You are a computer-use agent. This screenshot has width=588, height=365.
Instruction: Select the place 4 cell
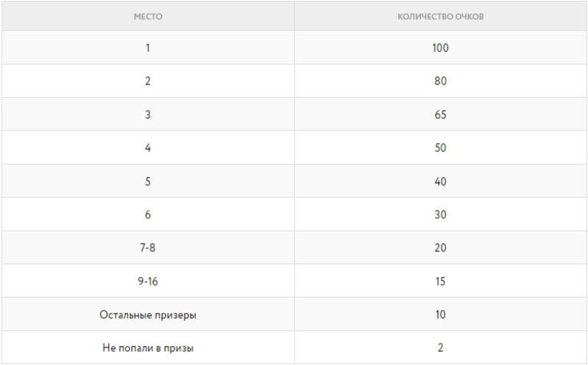click(x=147, y=148)
